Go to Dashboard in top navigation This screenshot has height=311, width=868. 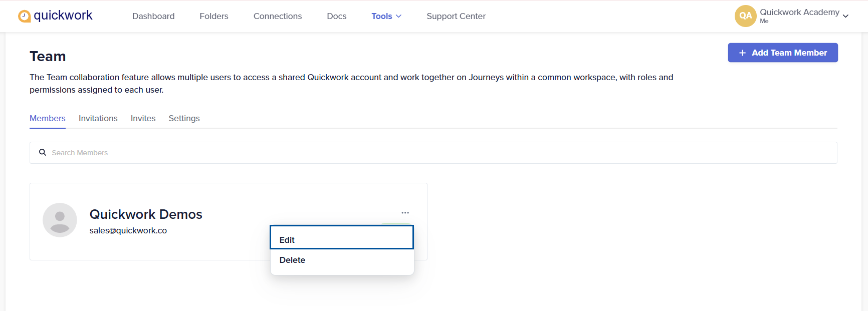pos(153,16)
